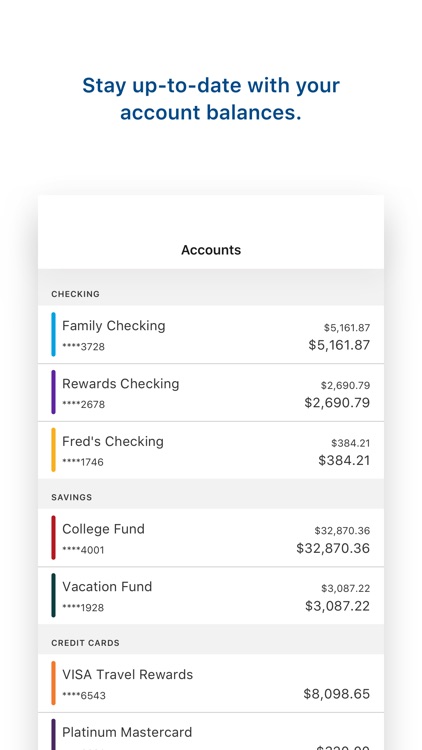
Task: Open the Family Checking account
Action: click(211, 334)
